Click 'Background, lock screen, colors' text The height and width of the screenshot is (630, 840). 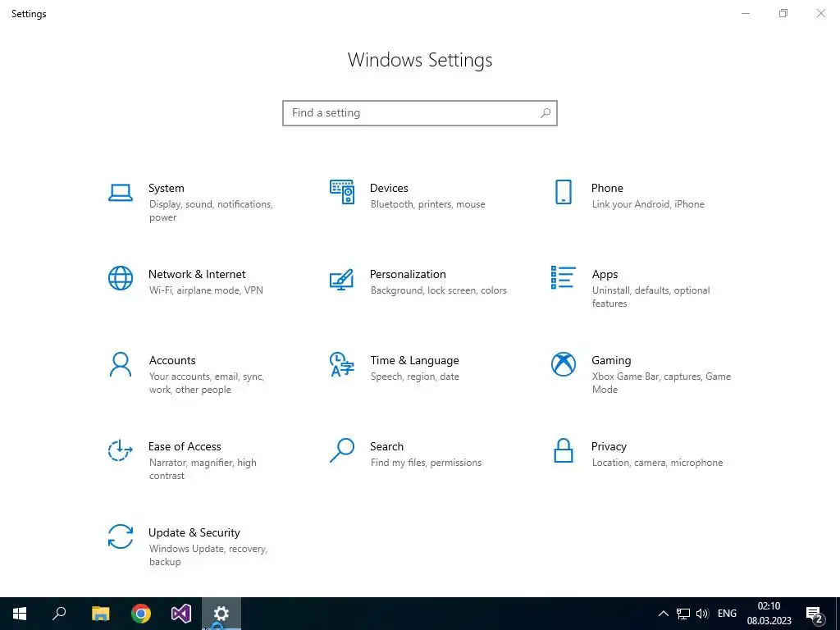coord(439,290)
